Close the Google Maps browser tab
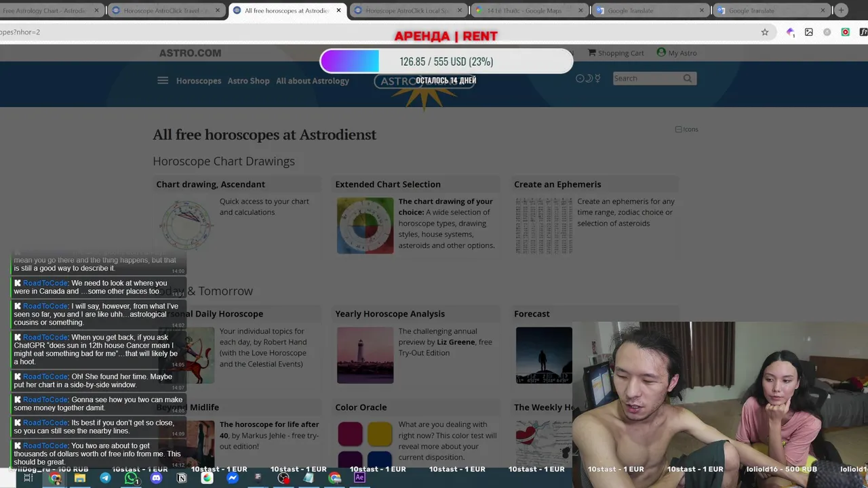Viewport: 868px width, 488px height. tap(580, 10)
